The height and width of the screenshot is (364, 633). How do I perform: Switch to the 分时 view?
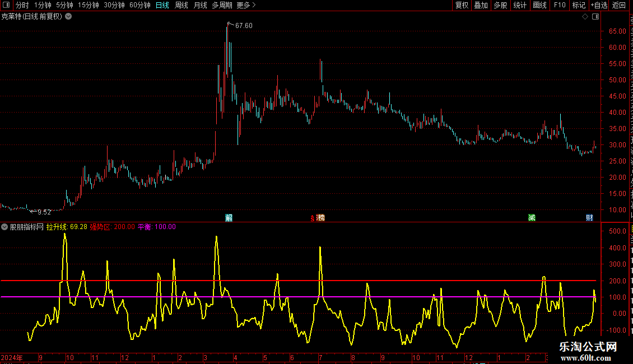coord(22,5)
